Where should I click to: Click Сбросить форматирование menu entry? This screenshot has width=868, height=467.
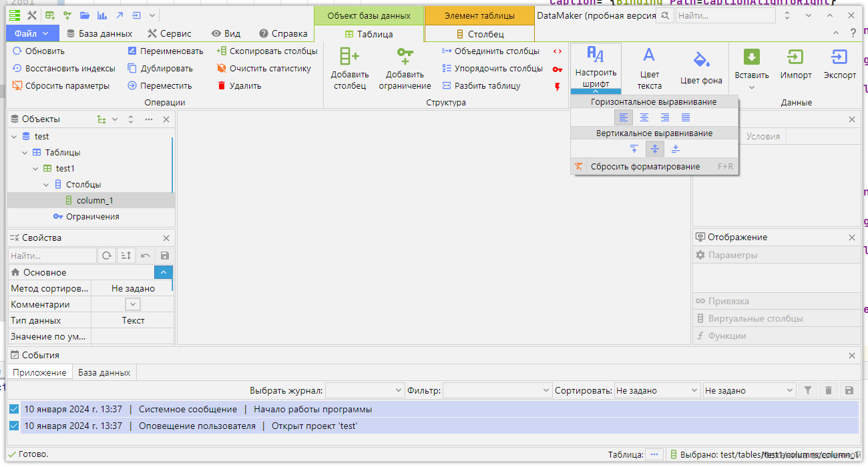654,167
